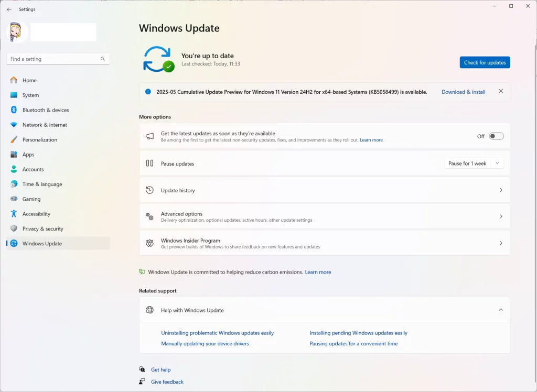Click the Time & language globe clock icon

[14, 184]
